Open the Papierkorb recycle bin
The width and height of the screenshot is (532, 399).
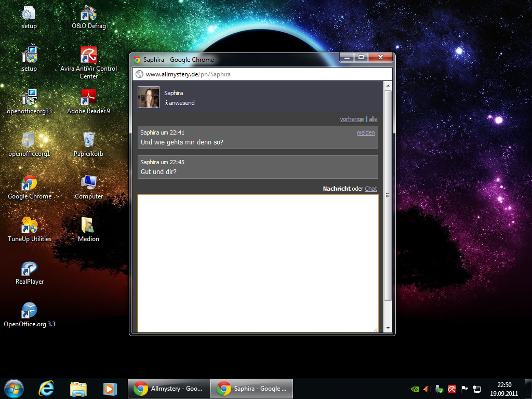(88, 145)
